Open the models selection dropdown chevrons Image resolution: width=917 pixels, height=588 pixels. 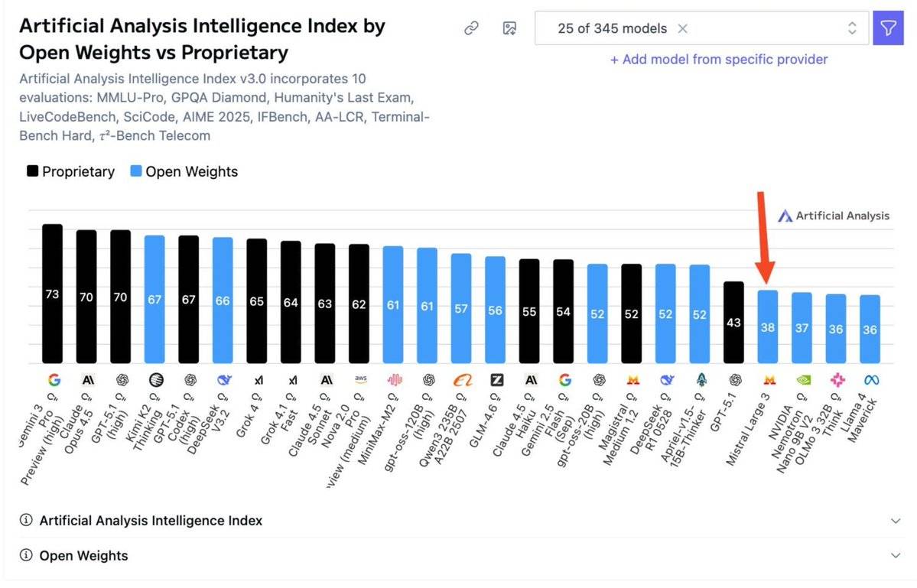(x=851, y=28)
